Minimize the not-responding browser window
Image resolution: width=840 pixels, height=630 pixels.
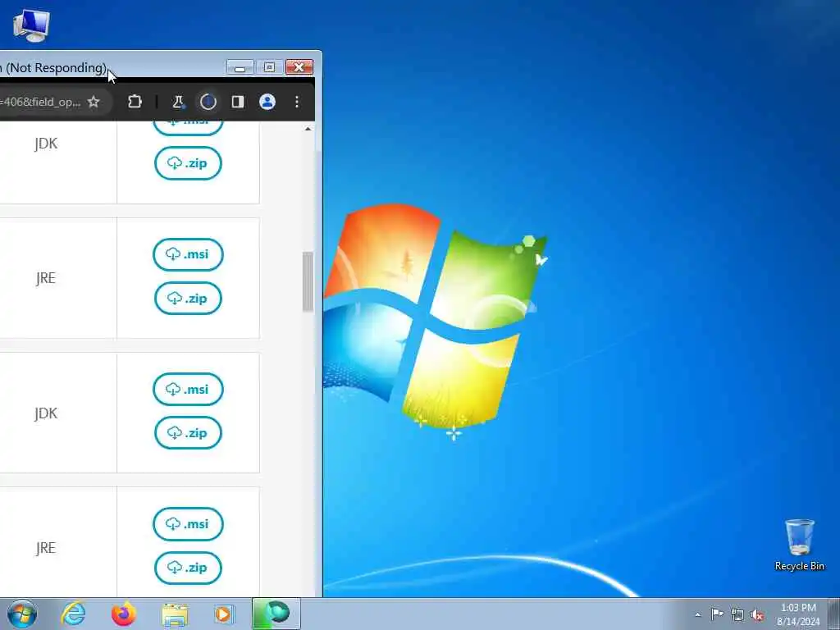point(240,67)
